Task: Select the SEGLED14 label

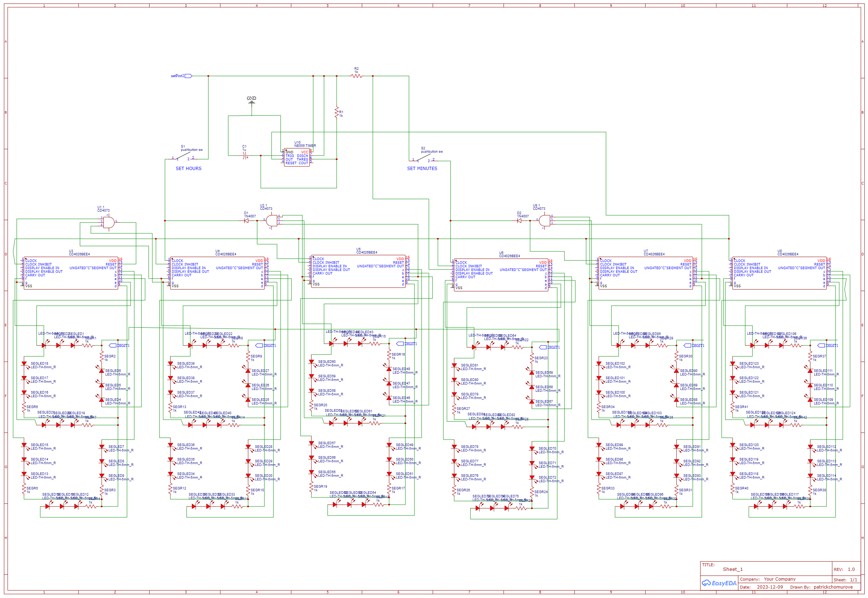Action: (x=39, y=459)
